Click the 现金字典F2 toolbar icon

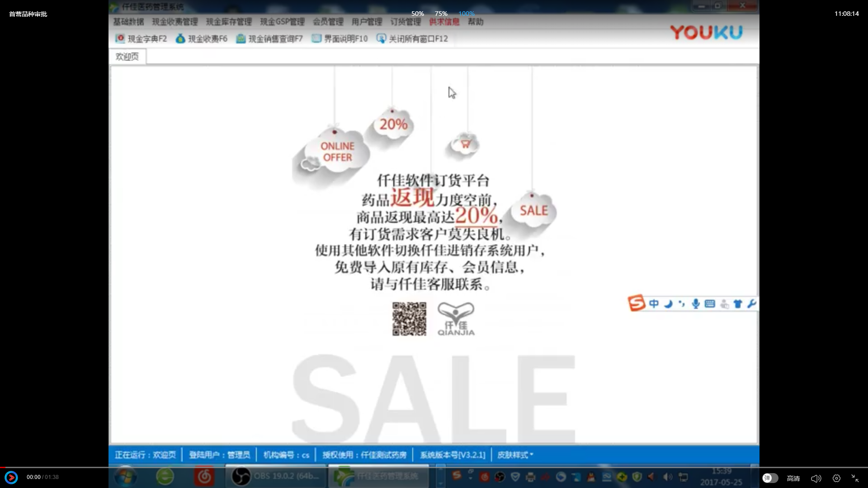(x=120, y=38)
